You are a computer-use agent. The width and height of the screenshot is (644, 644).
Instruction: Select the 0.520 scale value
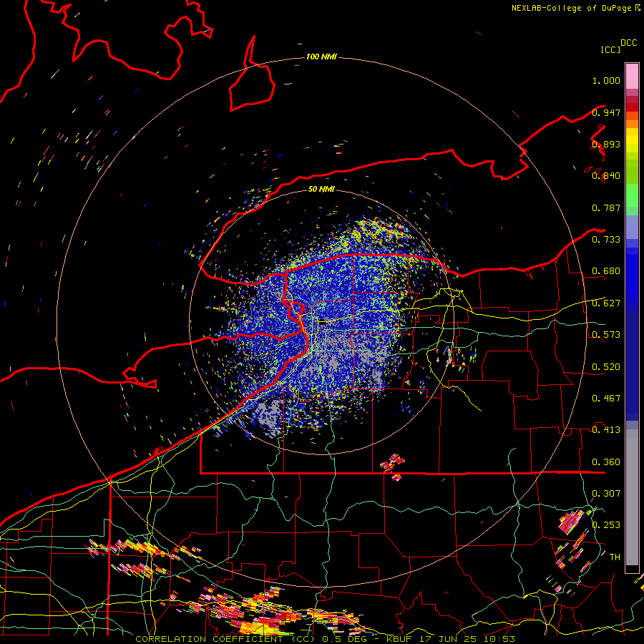pos(606,367)
